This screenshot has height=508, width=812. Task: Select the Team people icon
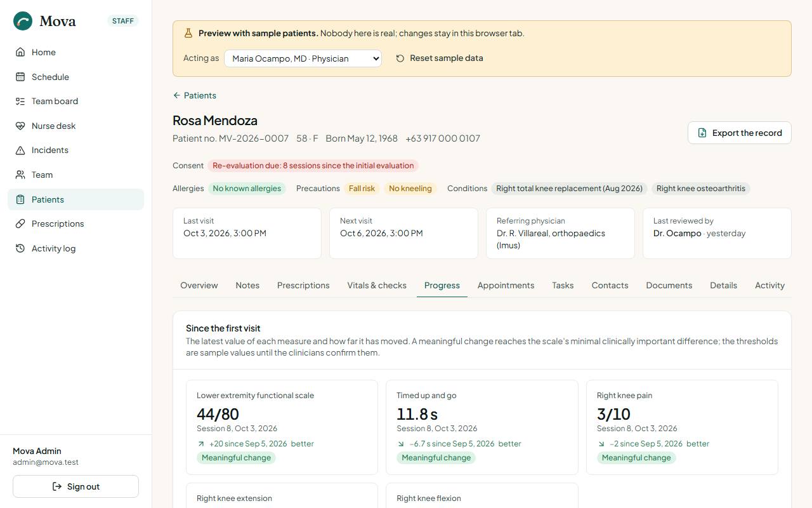(x=20, y=175)
